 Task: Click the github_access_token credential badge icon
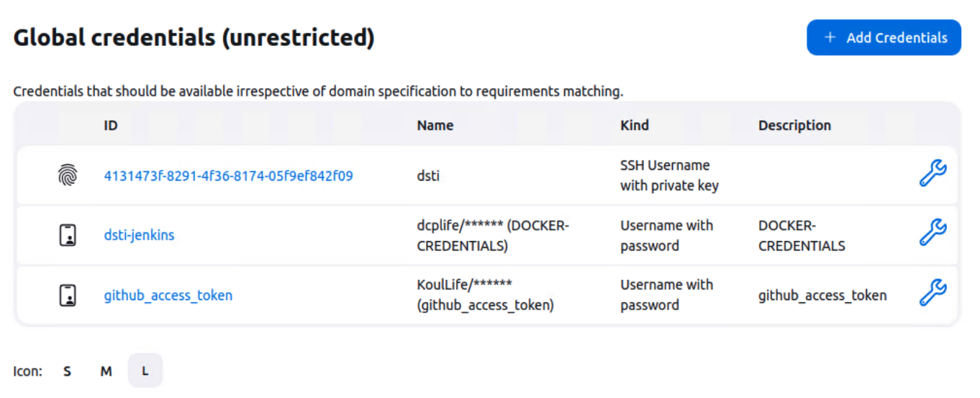[x=67, y=295]
